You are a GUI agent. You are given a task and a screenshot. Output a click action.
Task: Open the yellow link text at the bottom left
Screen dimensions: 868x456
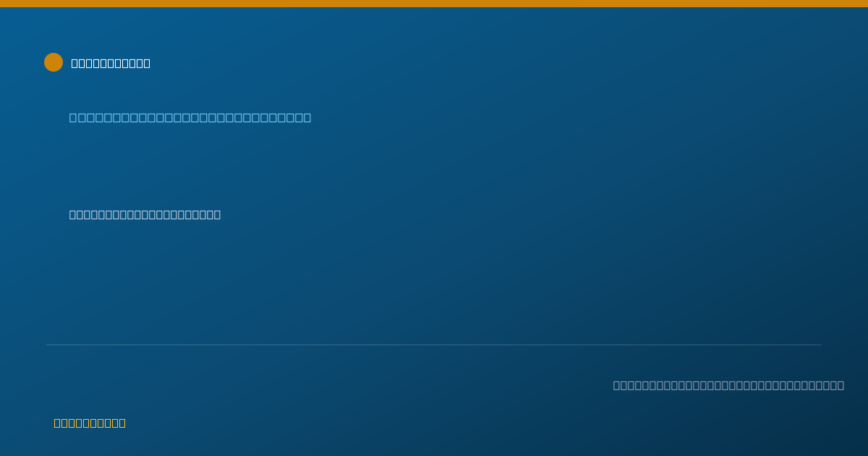[90, 423]
